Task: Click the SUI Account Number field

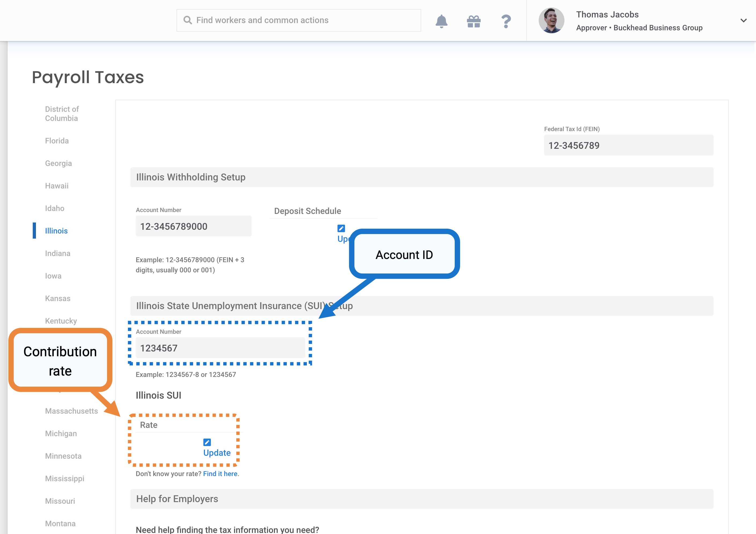Action: pos(220,348)
